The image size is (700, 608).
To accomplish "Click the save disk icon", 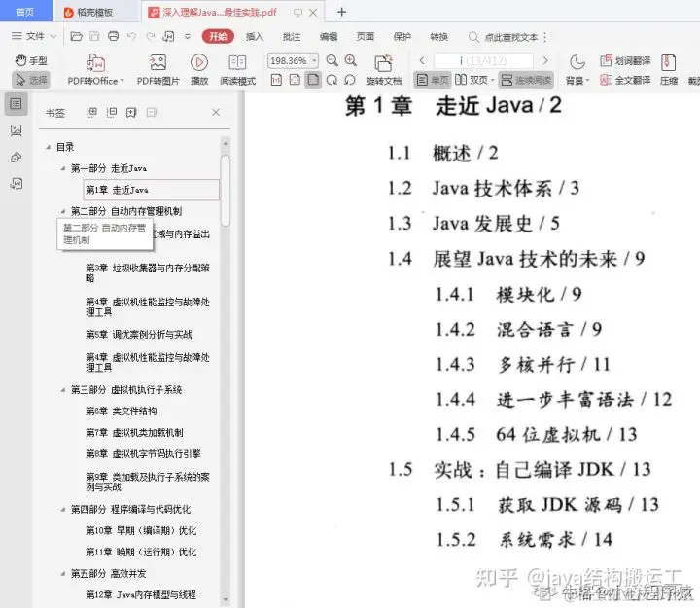I will (94, 37).
